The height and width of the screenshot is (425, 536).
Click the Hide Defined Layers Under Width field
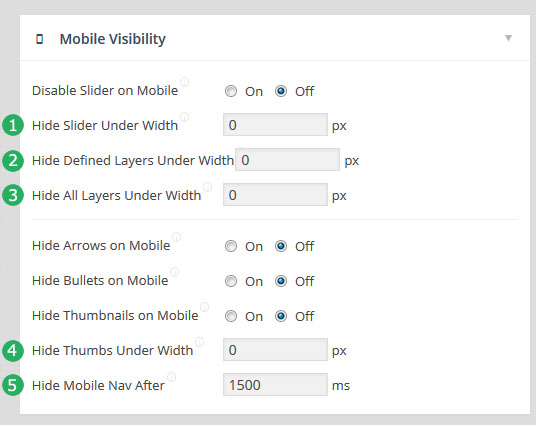287,160
